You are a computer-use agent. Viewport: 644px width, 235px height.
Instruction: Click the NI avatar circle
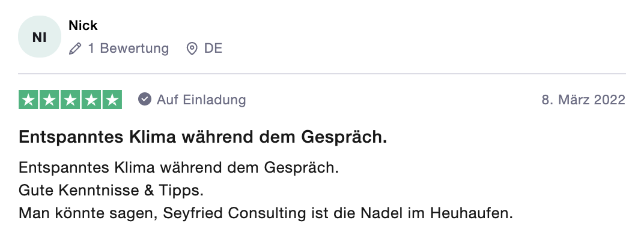tap(40, 37)
